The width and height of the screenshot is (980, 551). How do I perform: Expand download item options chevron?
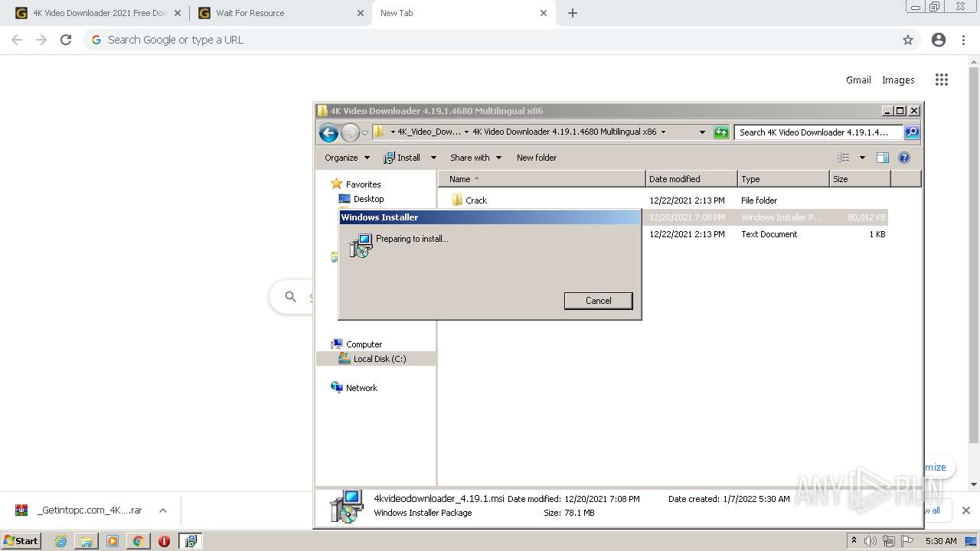point(162,510)
